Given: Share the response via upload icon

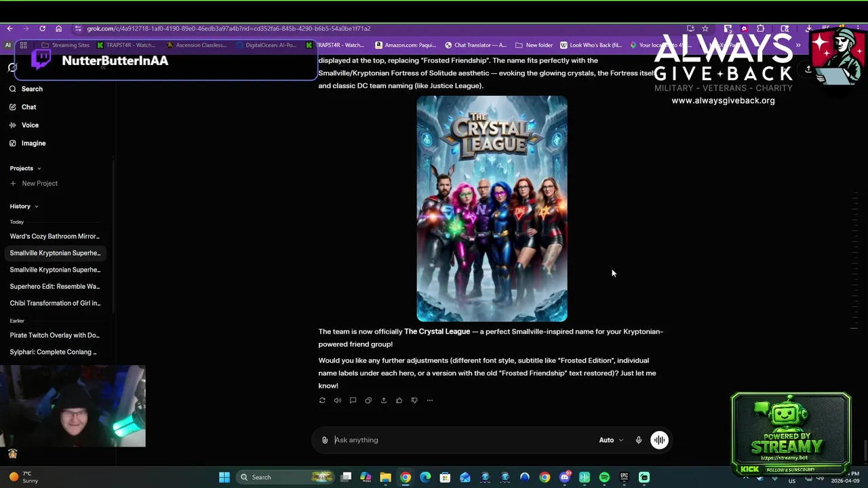Looking at the screenshot, I should [384, 401].
